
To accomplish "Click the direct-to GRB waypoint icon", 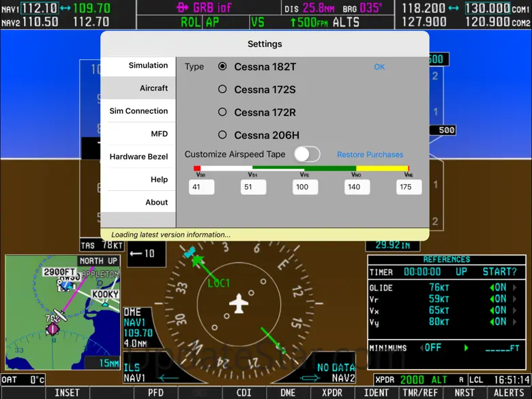I will [x=183, y=8].
